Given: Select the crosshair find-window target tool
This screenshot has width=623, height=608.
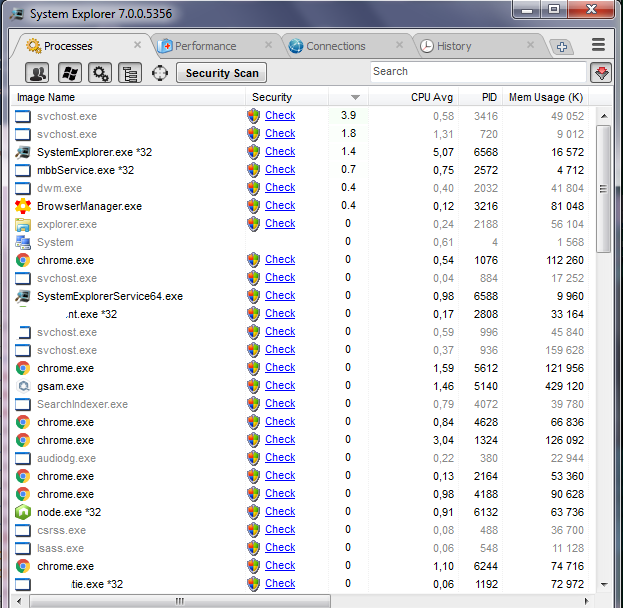Looking at the screenshot, I should click(160, 73).
